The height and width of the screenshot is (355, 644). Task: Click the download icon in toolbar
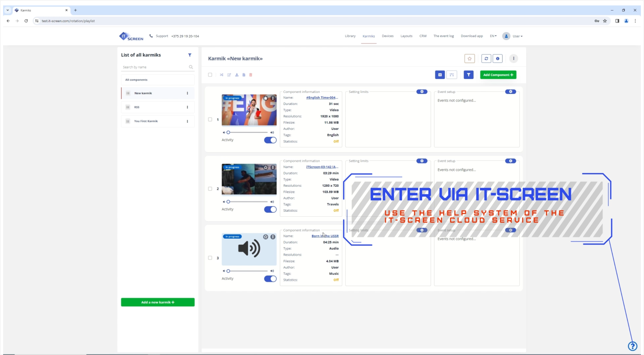pos(237,75)
